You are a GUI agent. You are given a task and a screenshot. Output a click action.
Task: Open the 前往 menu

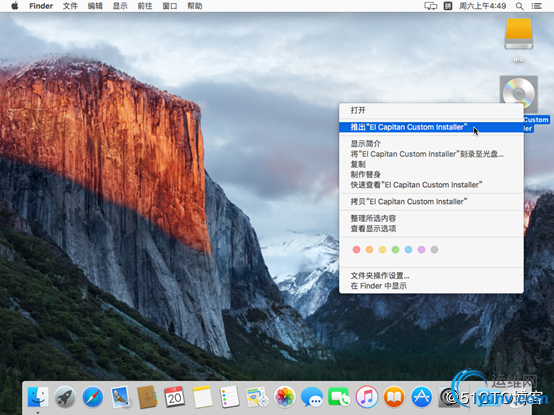(145, 6)
